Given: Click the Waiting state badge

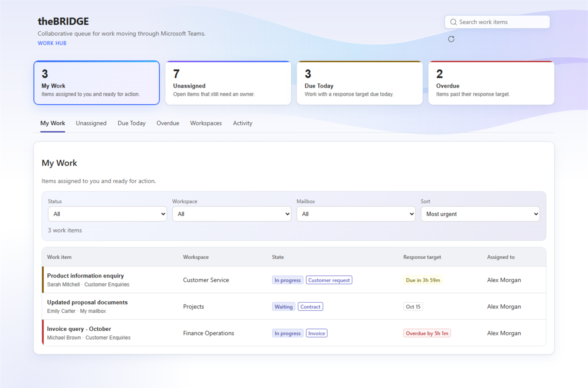Looking at the screenshot, I should [284, 306].
